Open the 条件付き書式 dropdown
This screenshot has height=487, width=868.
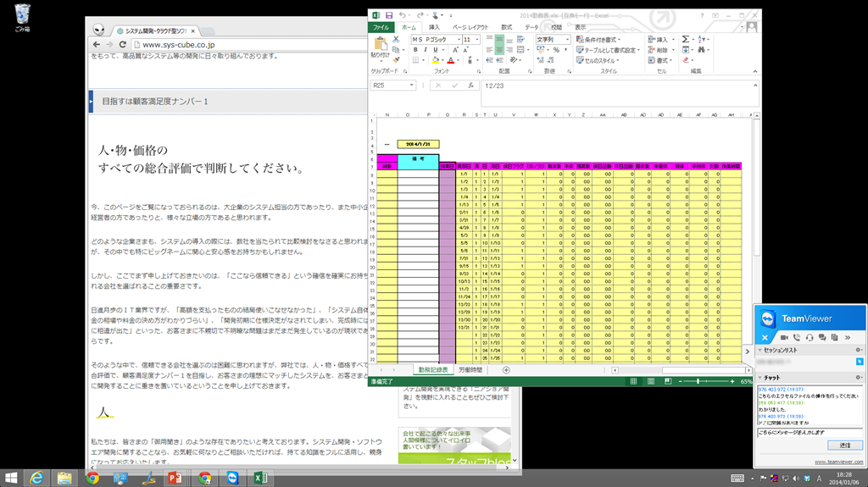pos(598,39)
